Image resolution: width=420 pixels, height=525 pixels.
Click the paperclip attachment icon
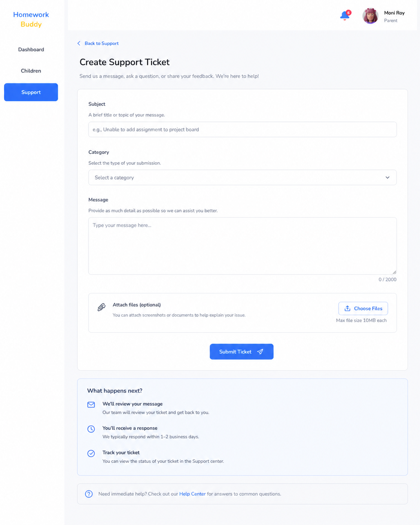click(101, 307)
